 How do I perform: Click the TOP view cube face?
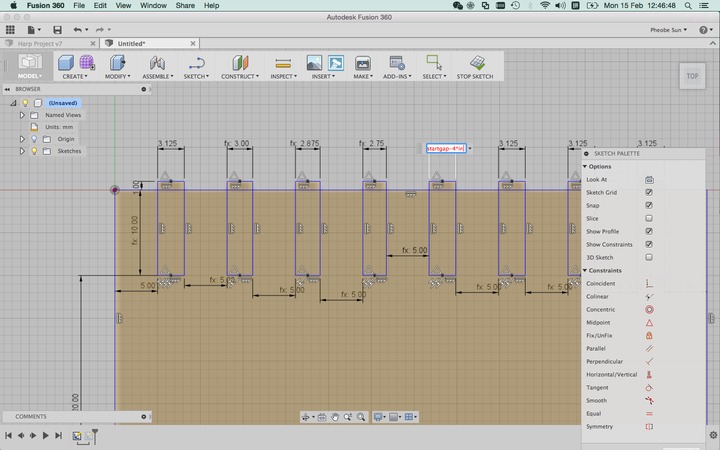click(x=692, y=76)
